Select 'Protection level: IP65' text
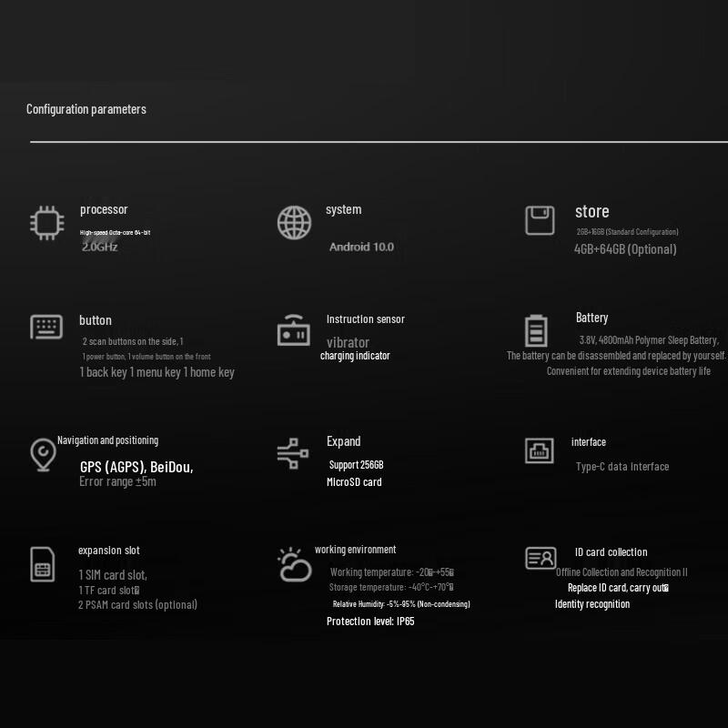Screen dimensions: 728x728 click(x=370, y=622)
